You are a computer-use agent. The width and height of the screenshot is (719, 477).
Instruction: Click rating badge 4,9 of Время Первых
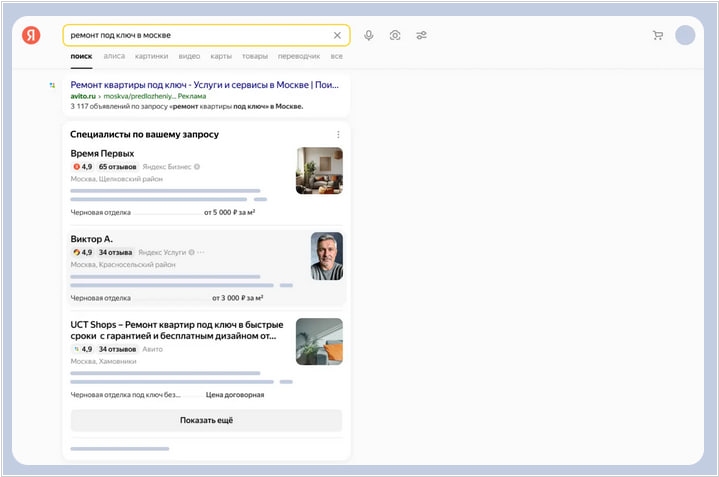pyautogui.click(x=83, y=166)
